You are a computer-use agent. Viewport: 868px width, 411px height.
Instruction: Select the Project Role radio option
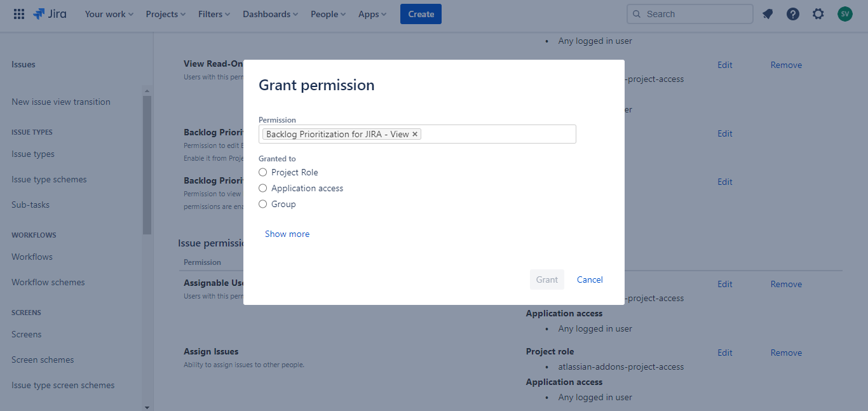[263, 172]
